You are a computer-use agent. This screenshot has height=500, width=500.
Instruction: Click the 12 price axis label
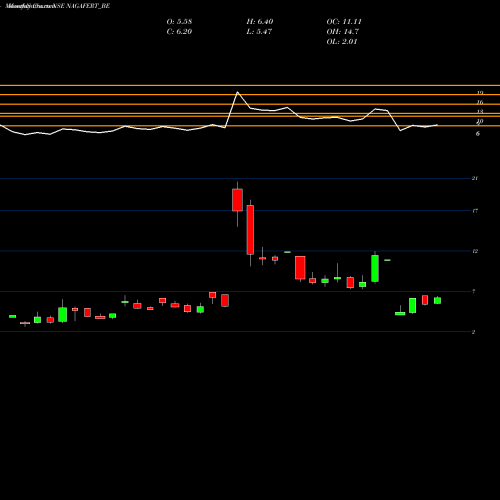pos(475,251)
